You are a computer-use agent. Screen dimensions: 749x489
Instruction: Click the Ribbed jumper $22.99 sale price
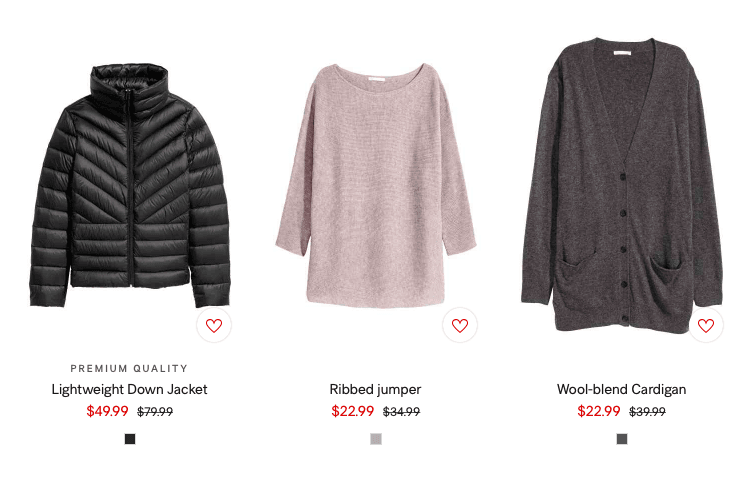coord(353,411)
